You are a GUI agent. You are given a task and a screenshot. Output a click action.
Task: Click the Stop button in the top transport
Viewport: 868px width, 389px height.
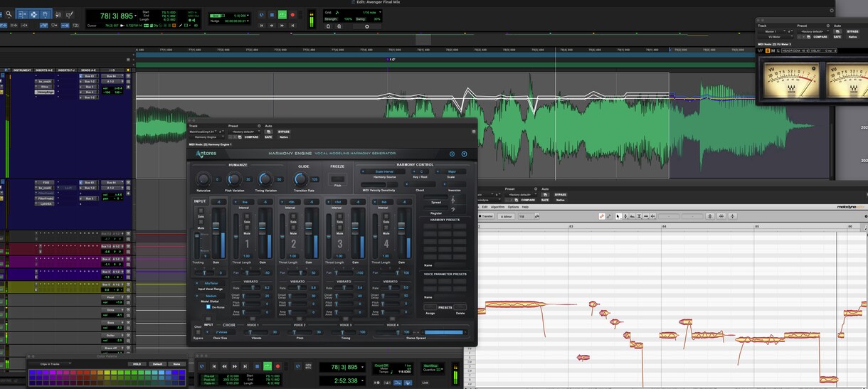[272, 15]
